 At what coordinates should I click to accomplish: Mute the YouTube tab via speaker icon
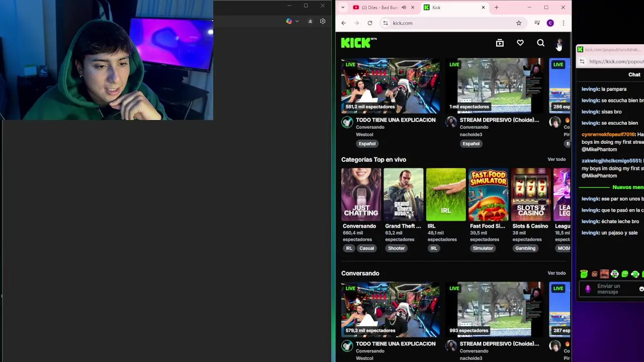click(x=404, y=8)
